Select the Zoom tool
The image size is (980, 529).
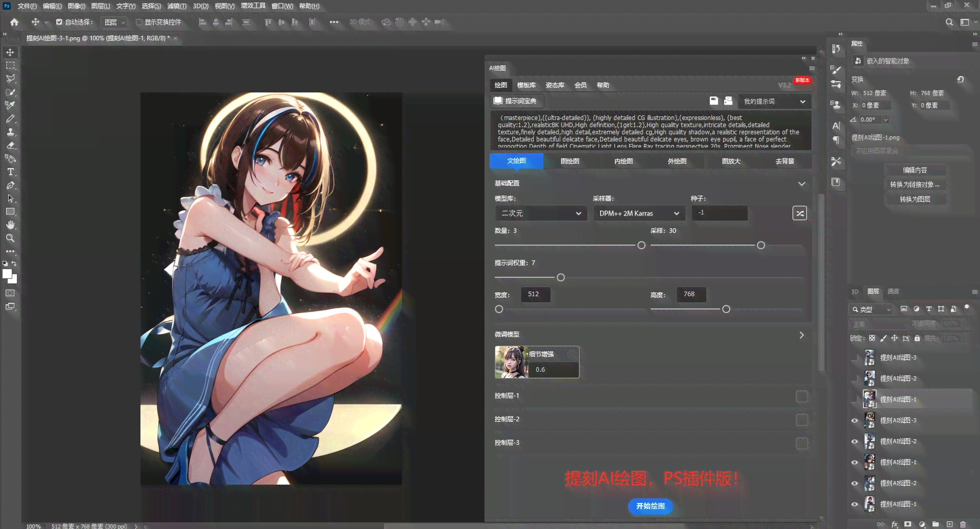10,238
